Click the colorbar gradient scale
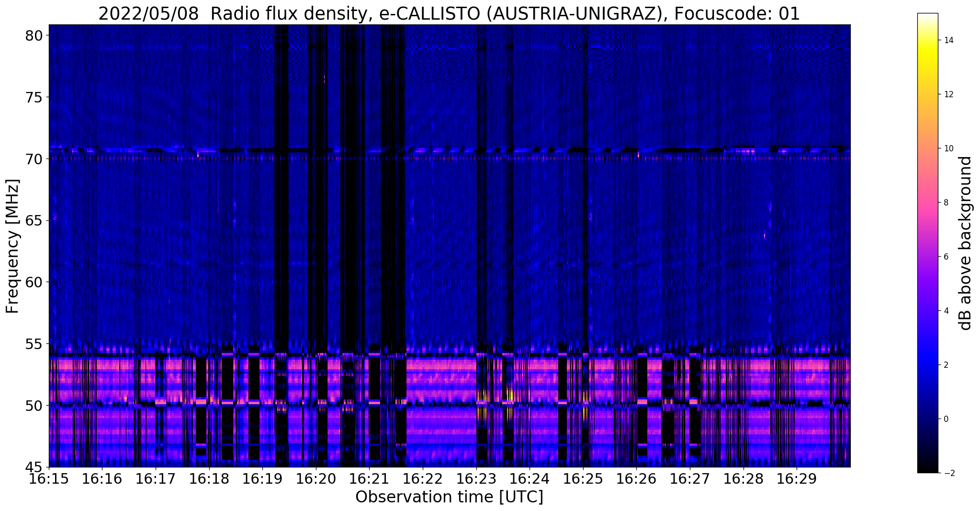980x511 pixels. click(x=927, y=243)
